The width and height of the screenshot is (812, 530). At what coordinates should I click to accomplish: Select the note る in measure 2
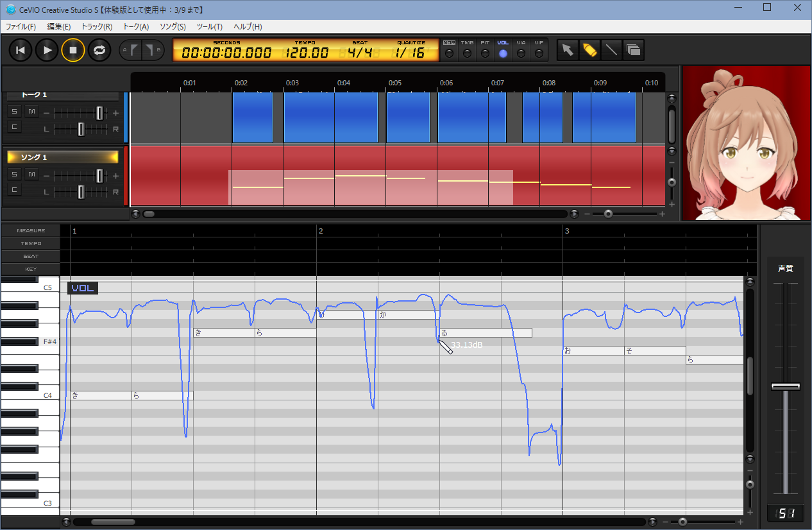point(486,332)
